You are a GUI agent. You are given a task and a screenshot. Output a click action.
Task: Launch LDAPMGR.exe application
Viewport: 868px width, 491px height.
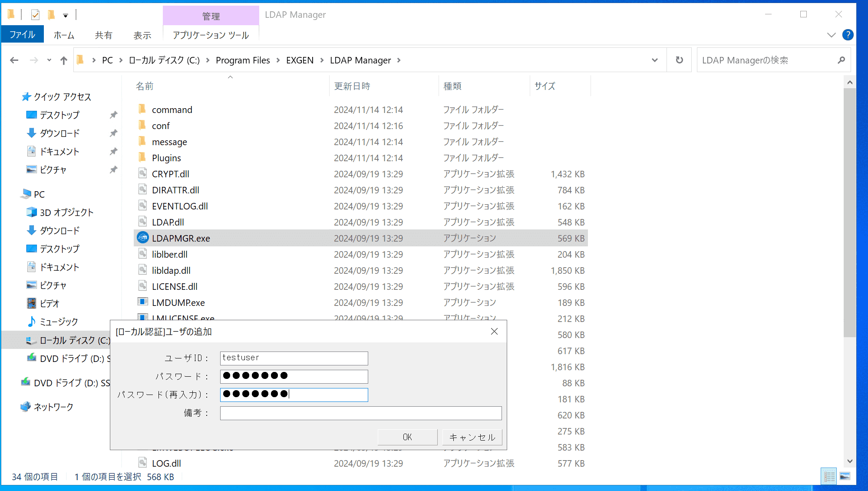point(181,238)
